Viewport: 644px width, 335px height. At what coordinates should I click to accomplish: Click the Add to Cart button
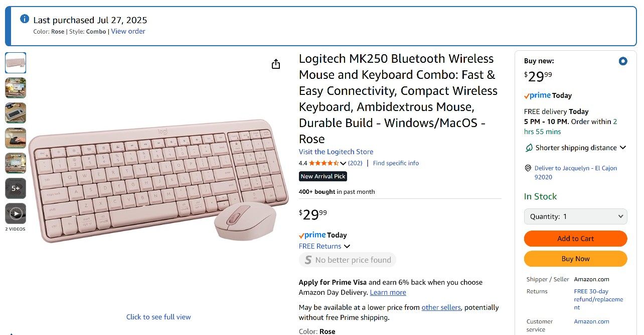575,239
